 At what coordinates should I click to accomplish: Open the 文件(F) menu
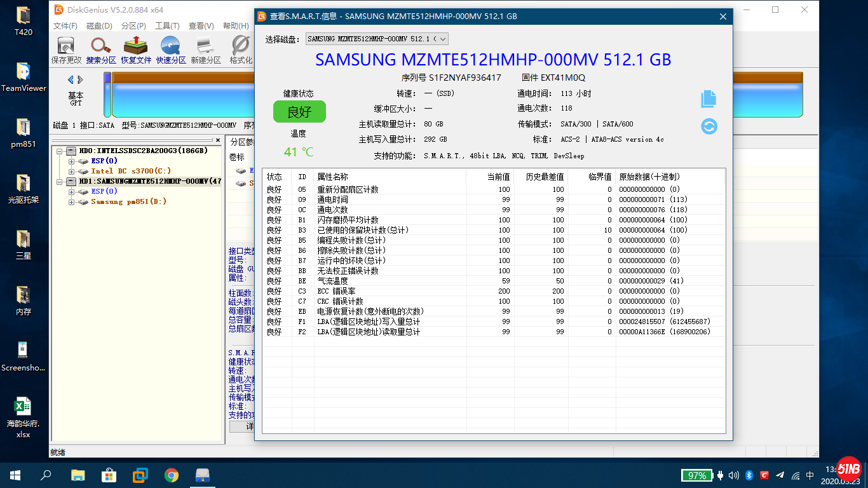(65, 26)
